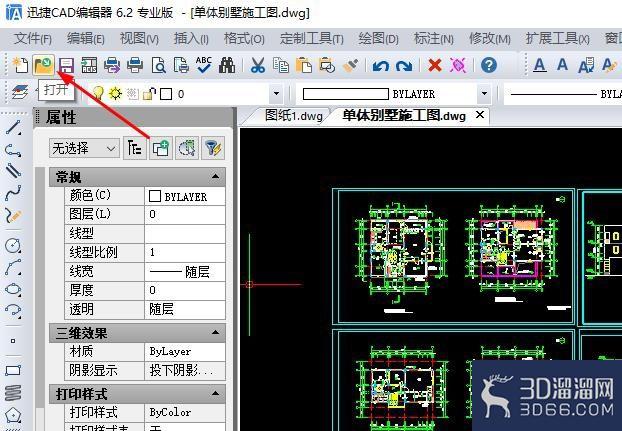Click the underlined A text tool

[x=539, y=65]
